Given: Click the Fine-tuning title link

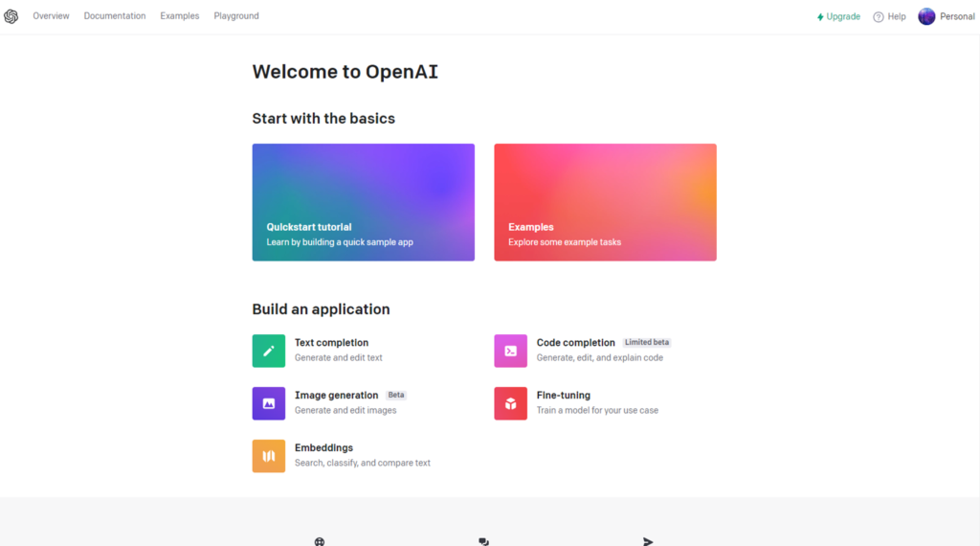Looking at the screenshot, I should point(563,396).
